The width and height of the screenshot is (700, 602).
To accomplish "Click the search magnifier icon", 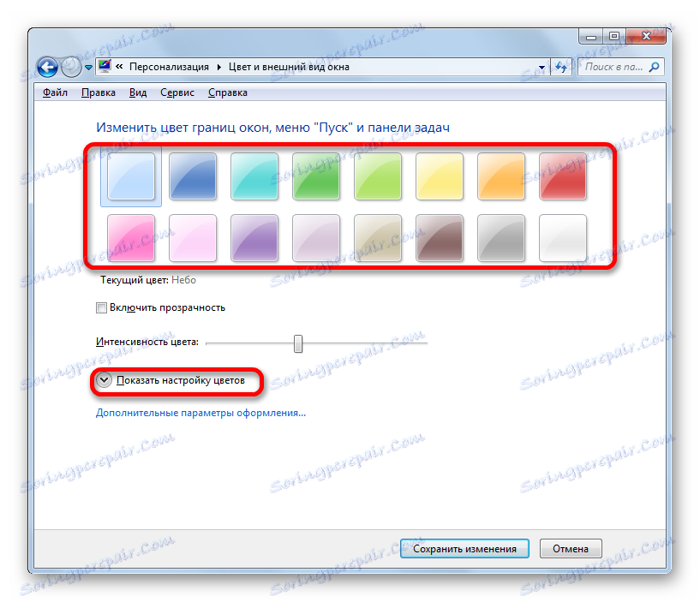I will (655, 67).
